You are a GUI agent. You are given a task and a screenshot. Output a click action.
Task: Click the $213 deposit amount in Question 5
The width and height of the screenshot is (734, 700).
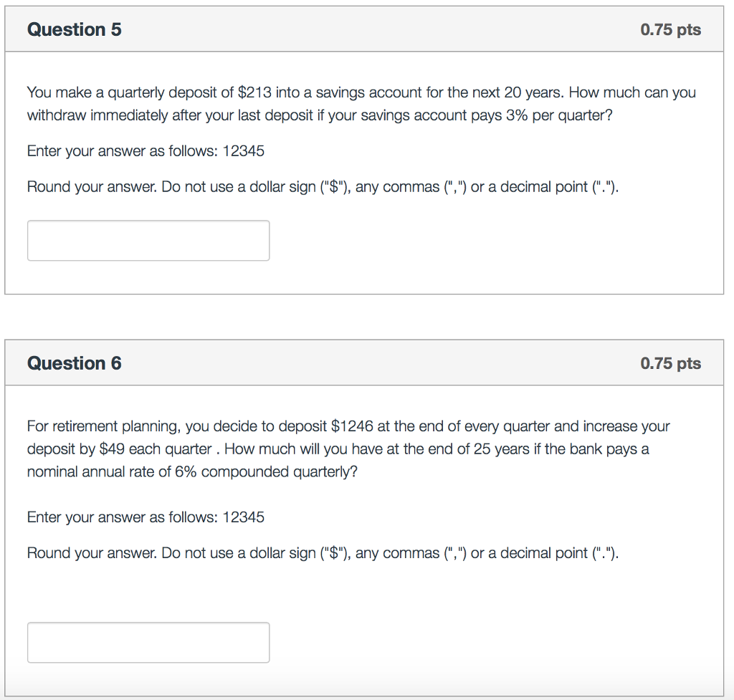click(254, 92)
